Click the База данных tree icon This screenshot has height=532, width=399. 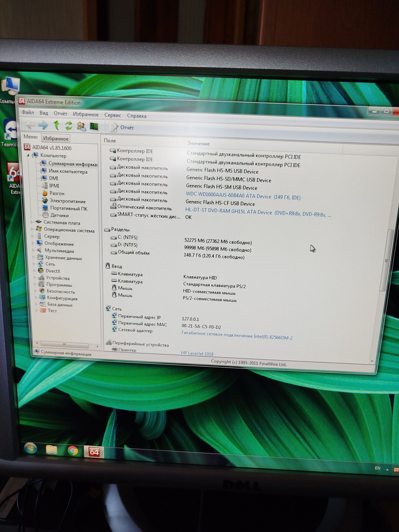[x=43, y=304]
